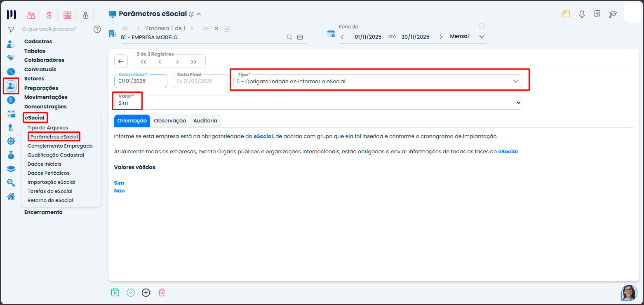
Task: Open Qualificação Cadastral in eSocial menu
Action: pos(56,155)
